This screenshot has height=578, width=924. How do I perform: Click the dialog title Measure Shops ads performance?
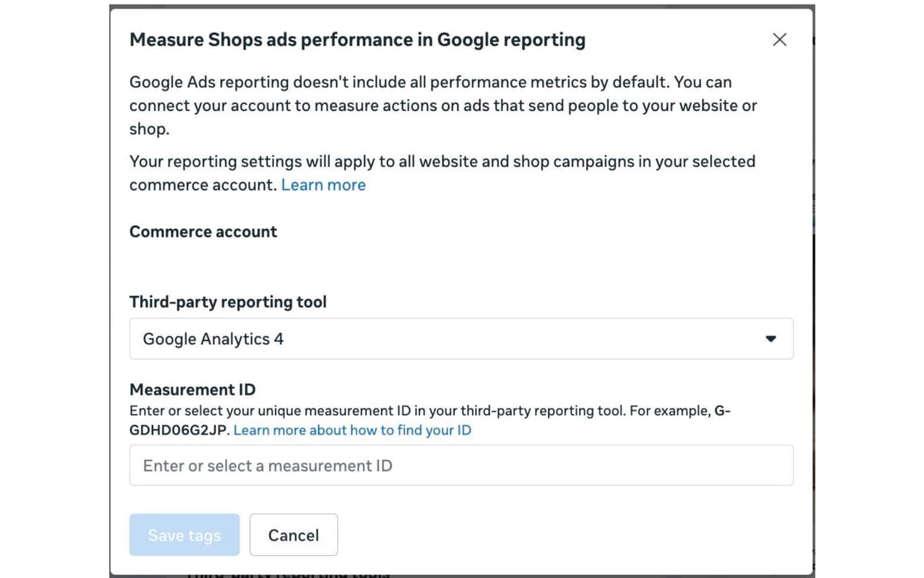pos(357,39)
